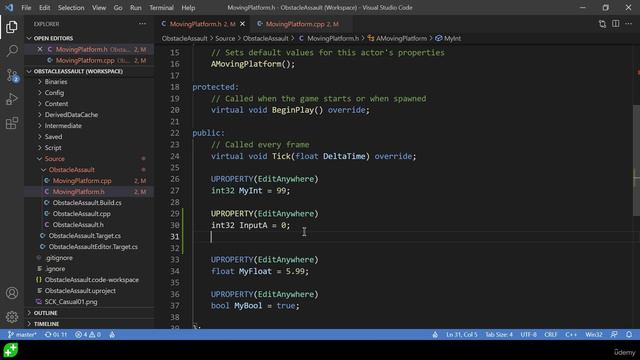
Task: Open editor More Actions ellipsis menu
Action: [629, 24]
